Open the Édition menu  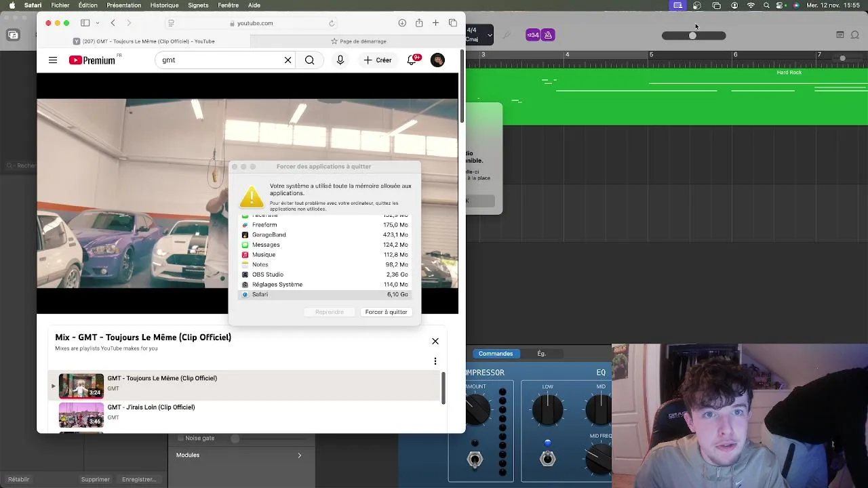[87, 5]
